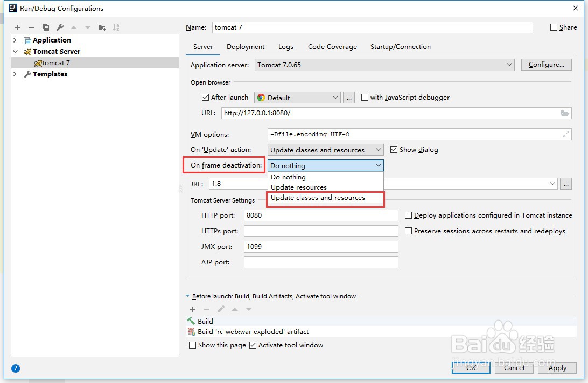Click the HTTPs port field
This screenshot has width=588, height=383.
(321, 231)
